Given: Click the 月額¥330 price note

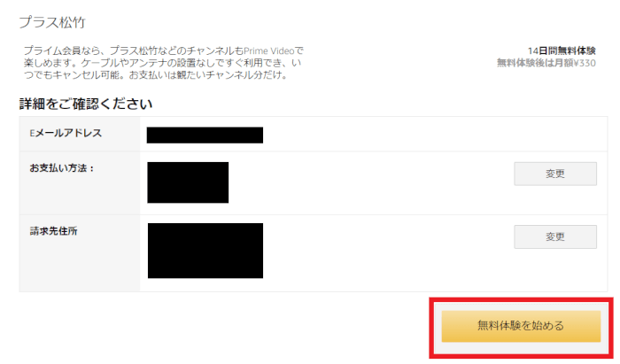Looking at the screenshot, I should coord(575,63).
